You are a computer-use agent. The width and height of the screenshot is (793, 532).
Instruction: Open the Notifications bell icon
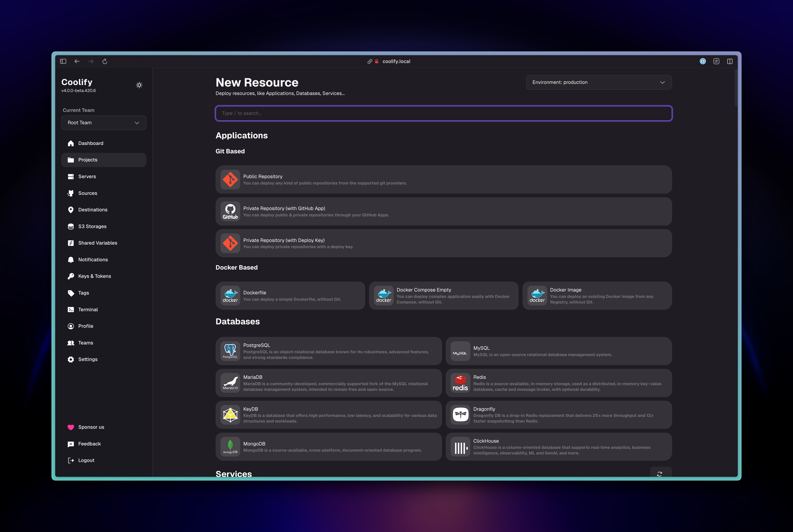tap(71, 260)
